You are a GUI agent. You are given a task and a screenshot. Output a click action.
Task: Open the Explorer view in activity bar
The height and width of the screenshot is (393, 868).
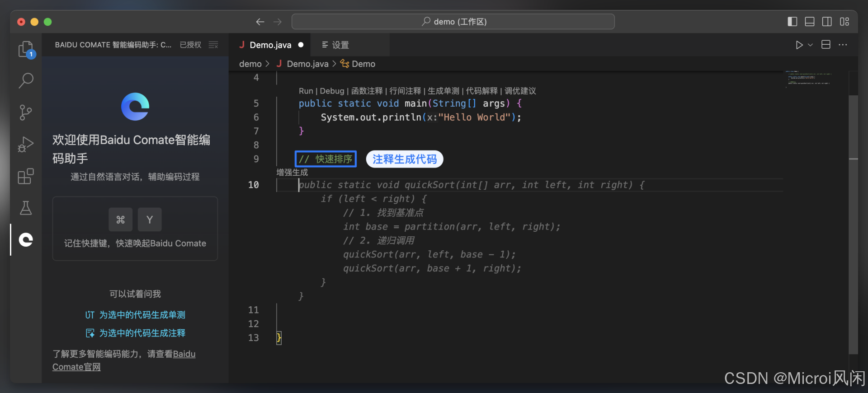coord(26,49)
